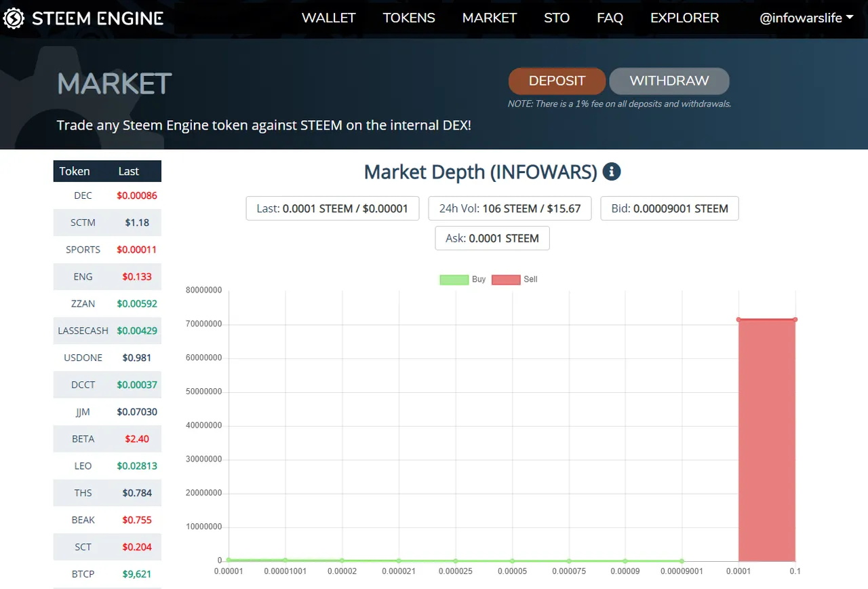Click the buy data point at 0.00009001

pos(682,561)
